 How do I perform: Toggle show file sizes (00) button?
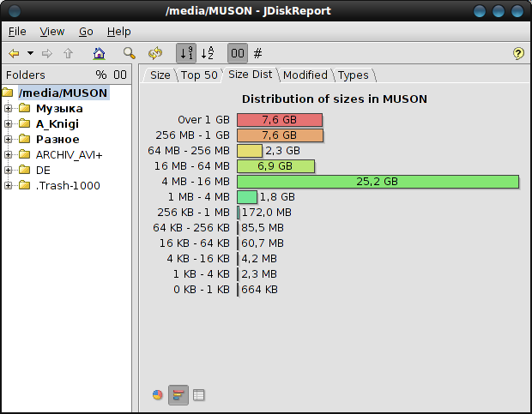237,53
